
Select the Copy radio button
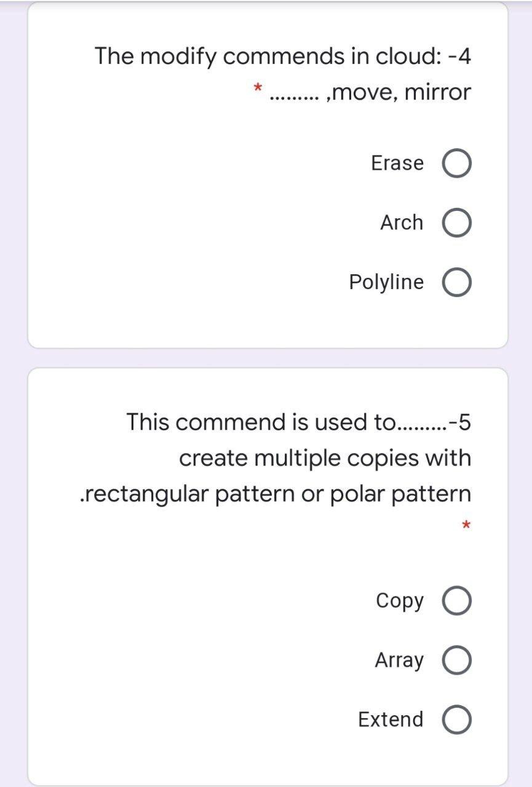pyautogui.click(x=456, y=601)
